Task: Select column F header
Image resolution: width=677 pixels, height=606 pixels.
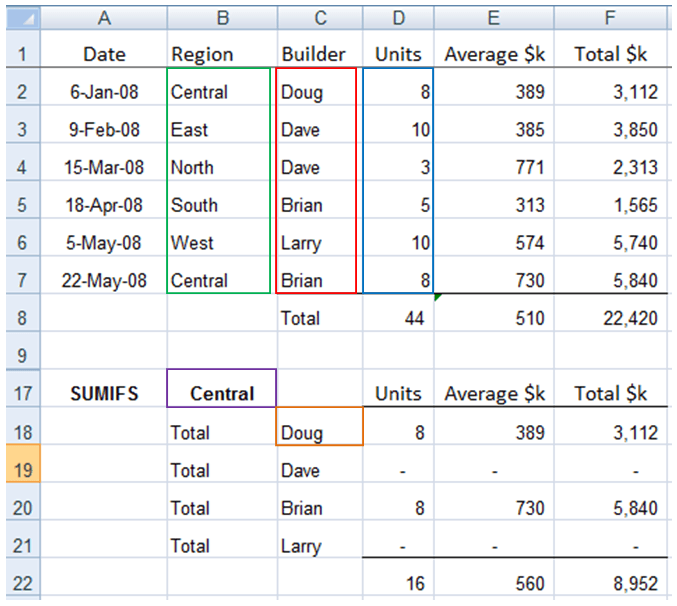Action: (610, 18)
